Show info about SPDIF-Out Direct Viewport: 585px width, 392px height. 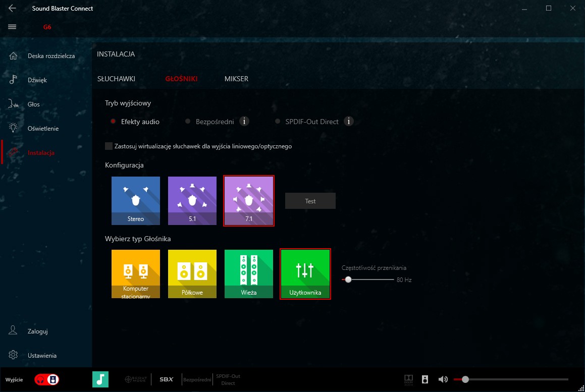(348, 121)
